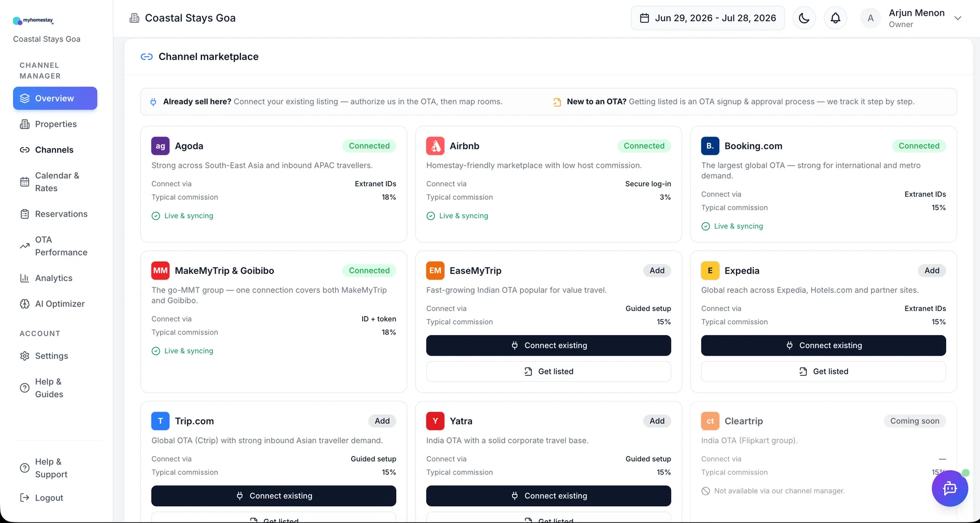Click Airbnb Live & syncing status
This screenshot has width=980, height=523.
point(457,216)
